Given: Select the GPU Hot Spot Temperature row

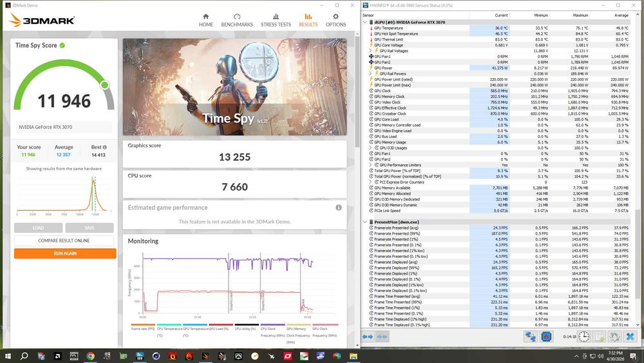Looking at the screenshot, I should [x=498, y=34].
